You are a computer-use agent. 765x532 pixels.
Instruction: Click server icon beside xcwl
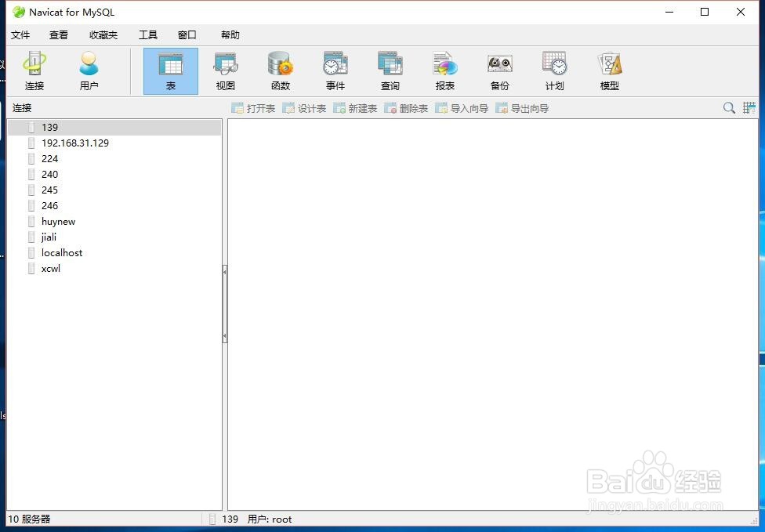31,268
